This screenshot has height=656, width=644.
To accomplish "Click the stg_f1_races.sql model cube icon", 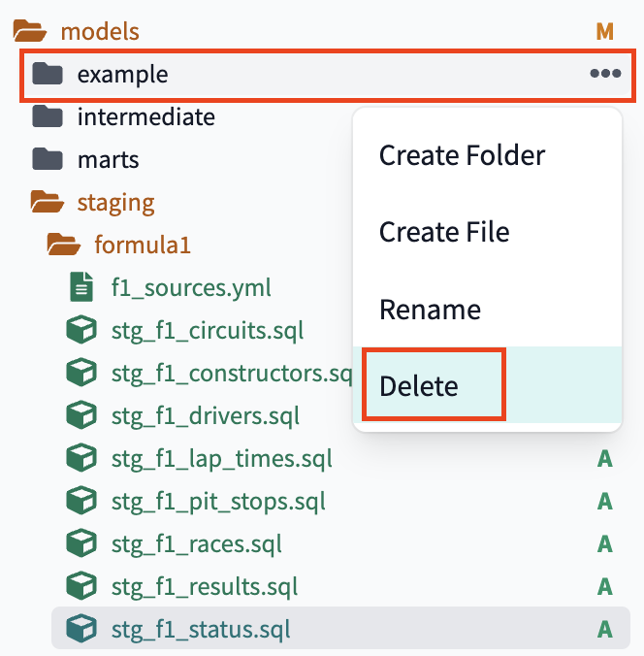I will (x=80, y=544).
